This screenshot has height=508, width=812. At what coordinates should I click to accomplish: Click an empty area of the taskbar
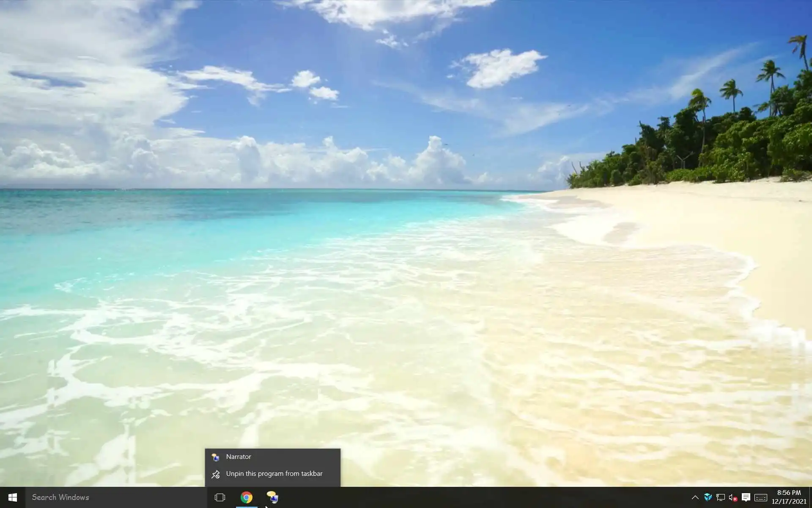[465, 497]
